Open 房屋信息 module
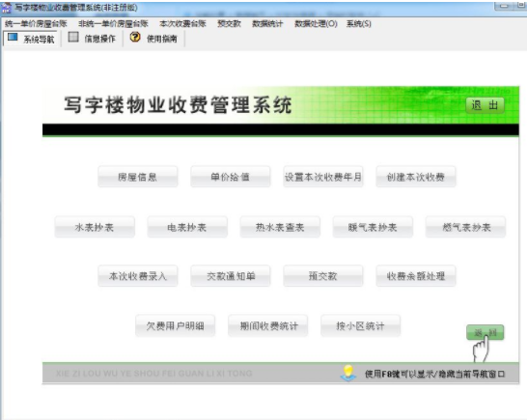The image size is (527, 420). point(138,177)
